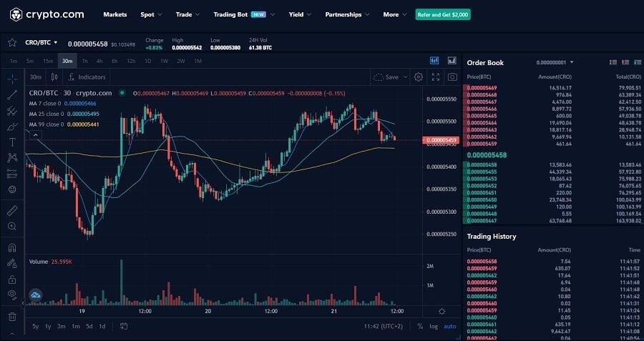Take a chart snapshot with camera icon
This screenshot has height=341, width=644.
point(452,76)
